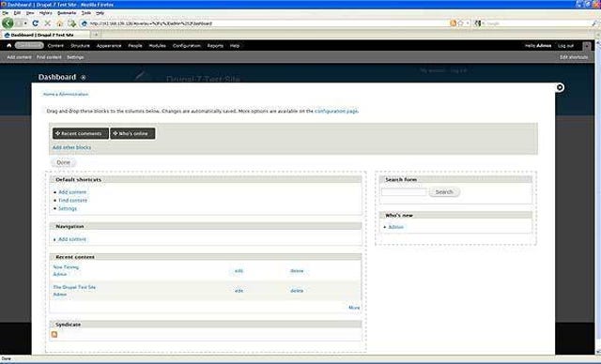Click More link in Recent content block
This screenshot has height=364, width=601.
(354, 308)
